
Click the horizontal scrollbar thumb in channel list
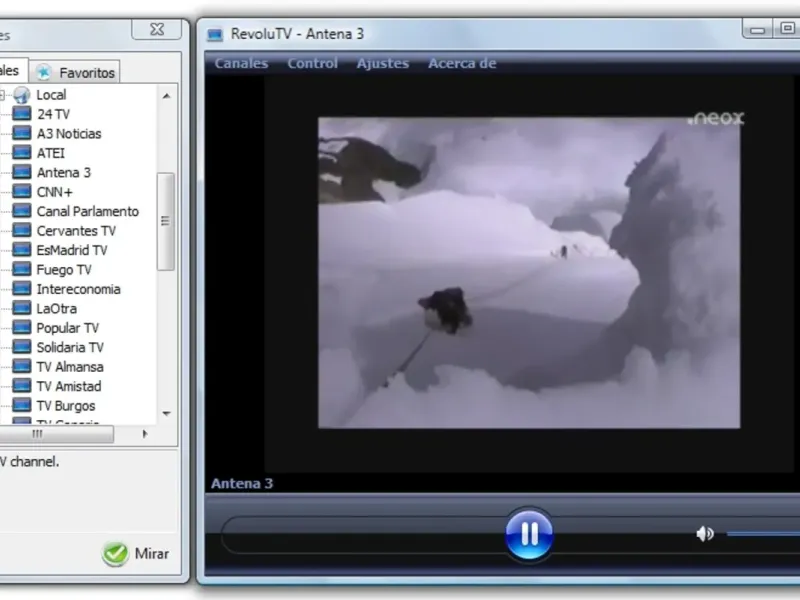56,434
